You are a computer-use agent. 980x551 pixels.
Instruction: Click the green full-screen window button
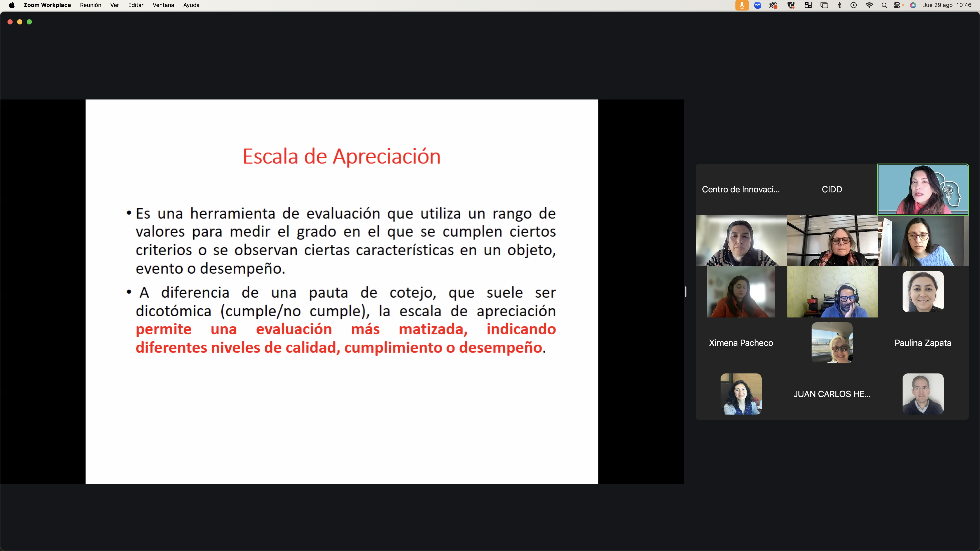click(29, 22)
